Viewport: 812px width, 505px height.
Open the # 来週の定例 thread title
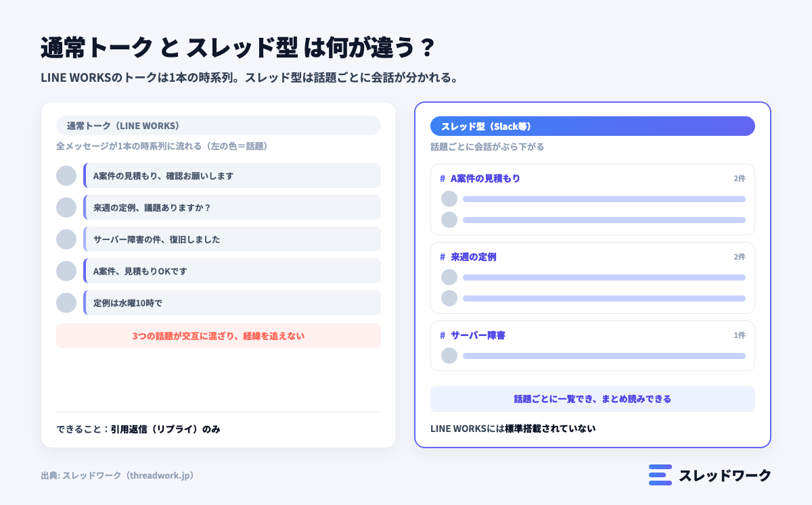pyautogui.click(x=468, y=257)
